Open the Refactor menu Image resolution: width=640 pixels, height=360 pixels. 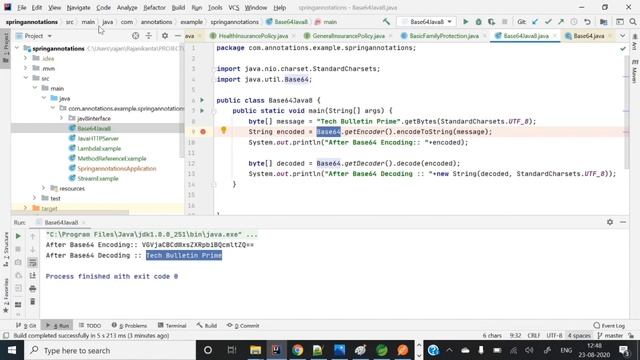[x=154, y=7]
